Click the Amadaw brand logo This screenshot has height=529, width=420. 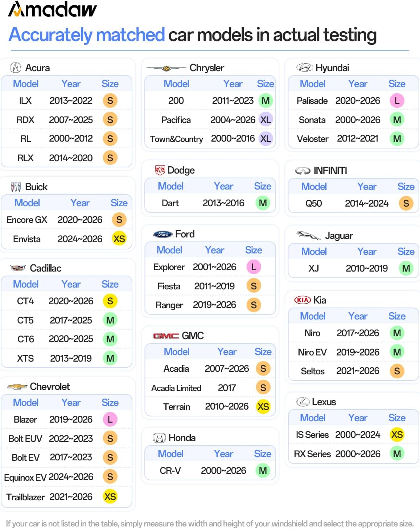pyautogui.click(x=53, y=9)
